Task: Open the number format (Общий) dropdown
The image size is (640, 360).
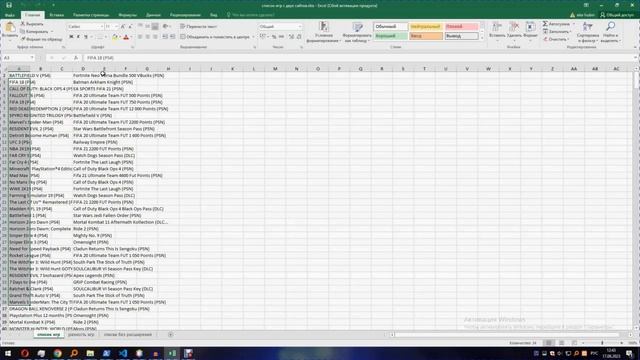Action: [300, 27]
